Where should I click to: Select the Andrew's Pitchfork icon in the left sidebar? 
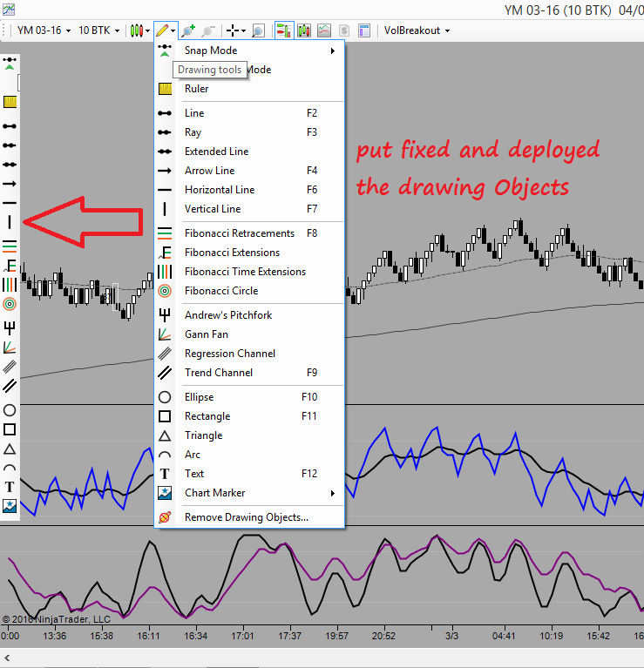(10, 328)
